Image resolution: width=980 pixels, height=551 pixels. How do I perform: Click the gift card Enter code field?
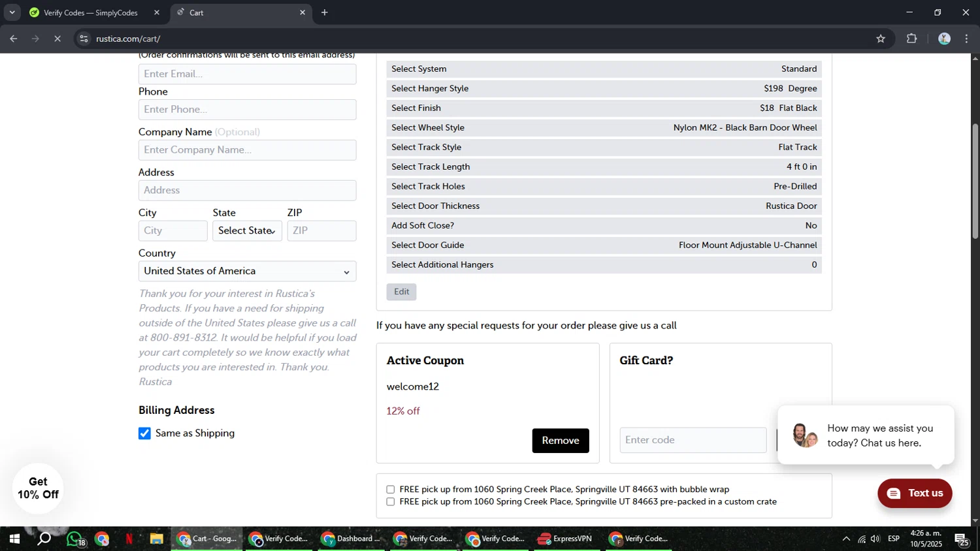(x=693, y=440)
